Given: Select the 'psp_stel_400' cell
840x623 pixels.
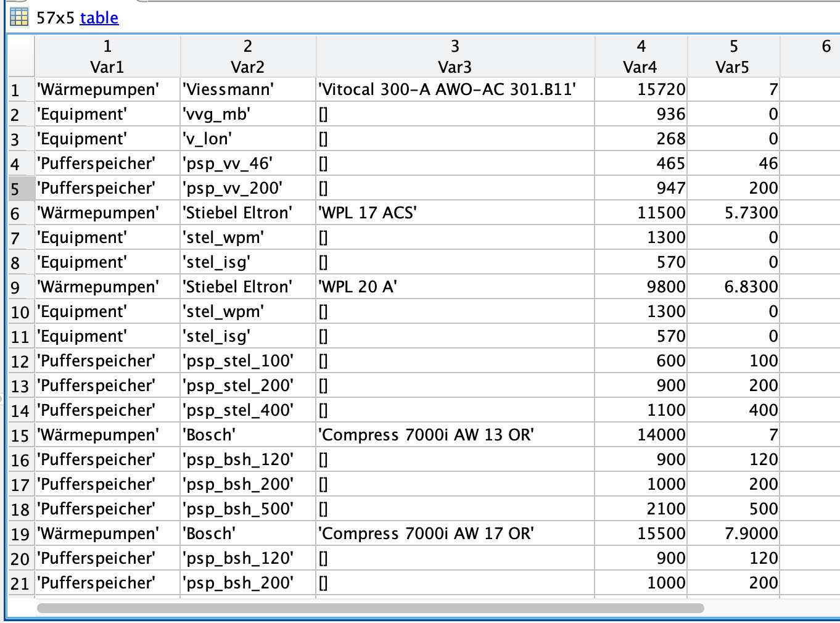Looking at the screenshot, I should click(239, 410).
